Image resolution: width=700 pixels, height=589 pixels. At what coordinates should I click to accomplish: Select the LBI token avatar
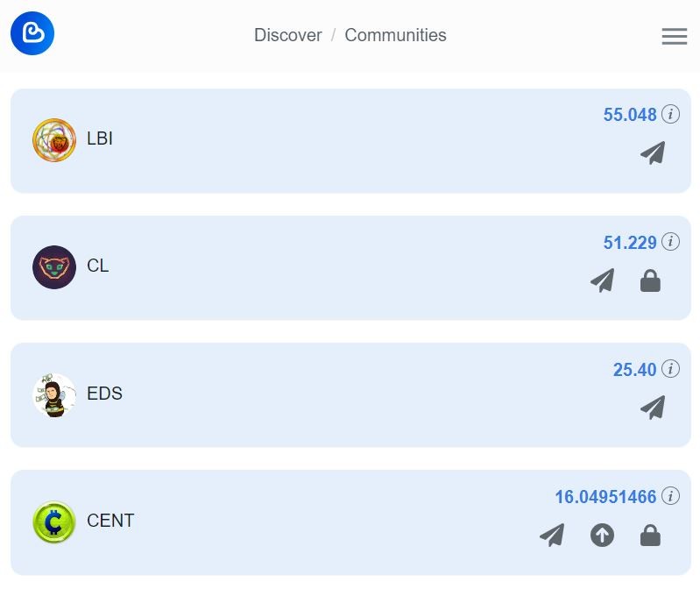tap(54, 140)
